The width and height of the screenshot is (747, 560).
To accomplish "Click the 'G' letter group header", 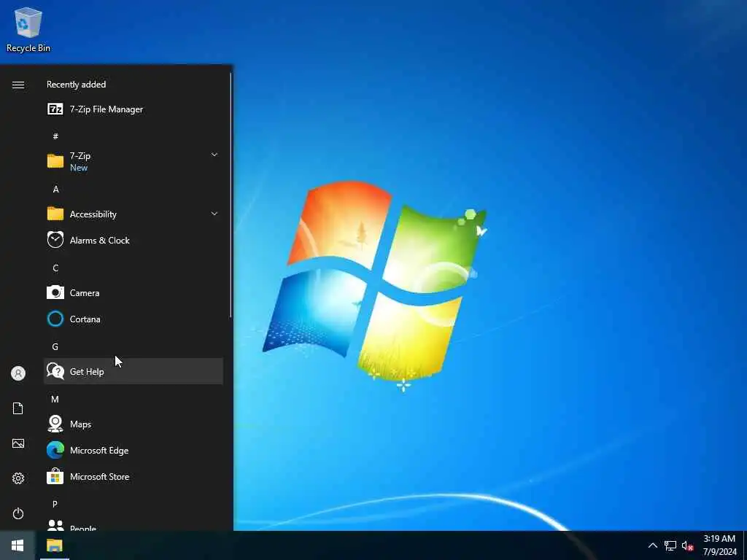I will point(55,346).
